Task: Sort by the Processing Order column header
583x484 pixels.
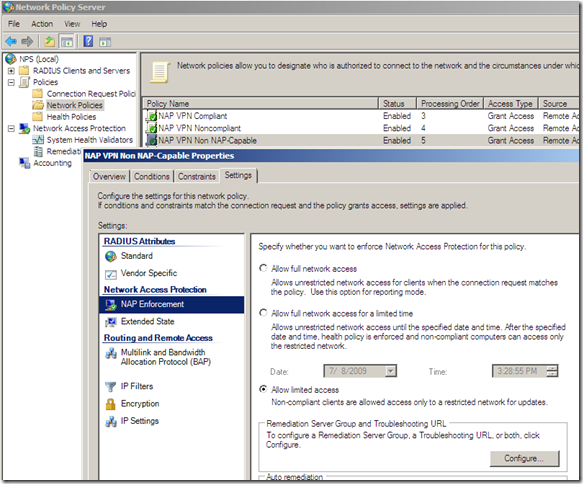Action: (450, 103)
